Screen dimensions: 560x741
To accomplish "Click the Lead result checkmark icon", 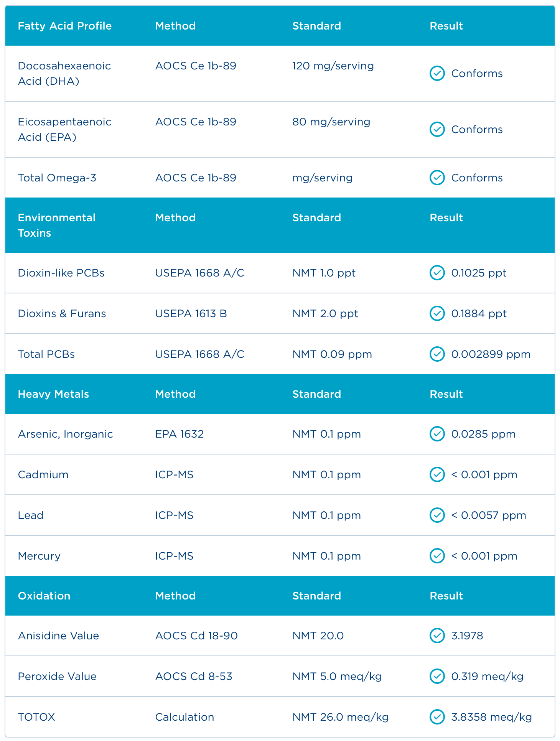I will [x=437, y=515].
